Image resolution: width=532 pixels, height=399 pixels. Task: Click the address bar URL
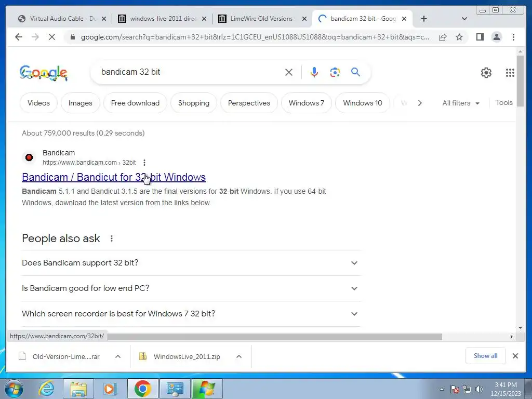255,37
